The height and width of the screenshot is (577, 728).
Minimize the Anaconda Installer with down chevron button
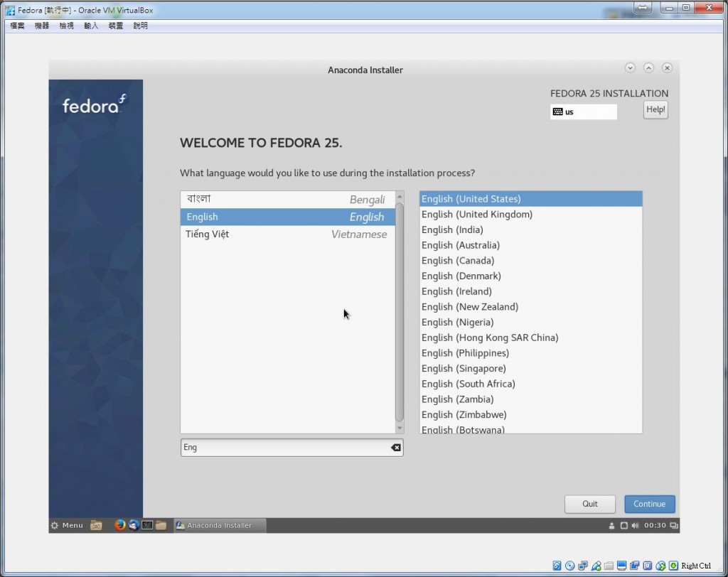630,68
